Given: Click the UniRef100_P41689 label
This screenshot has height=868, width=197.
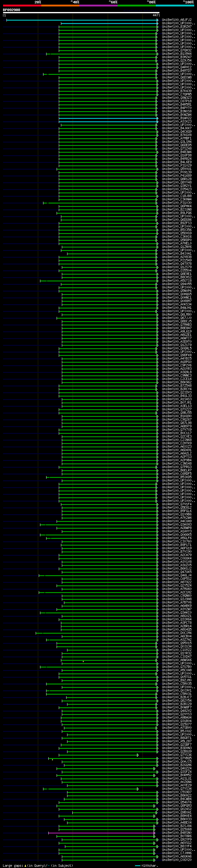Looking at the screenshot, I should 177,176.
